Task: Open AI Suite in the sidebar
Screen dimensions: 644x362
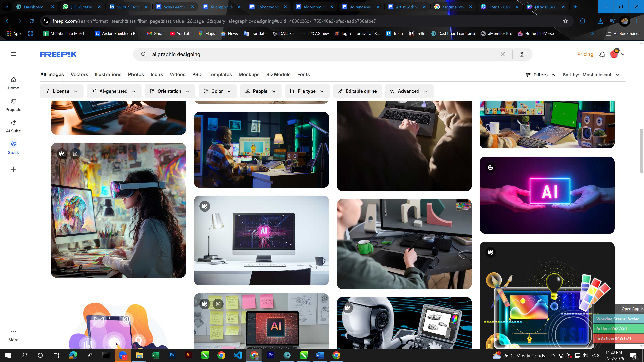Action: click(13, 126)
